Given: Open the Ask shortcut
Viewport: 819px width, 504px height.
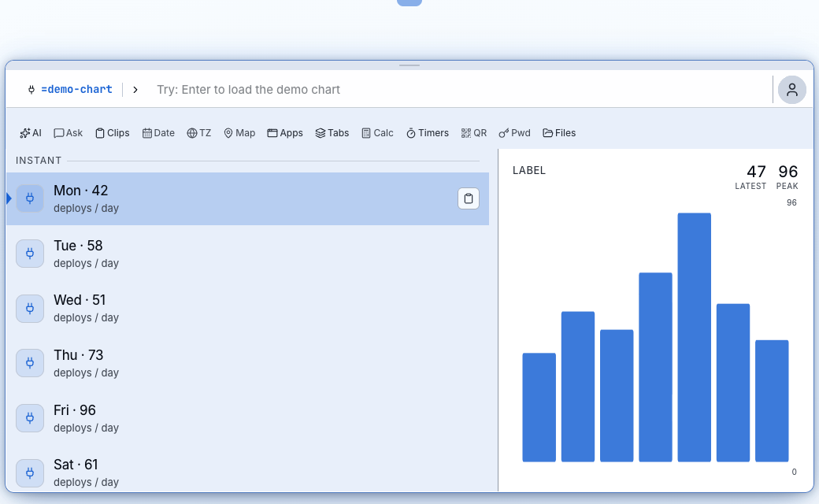Looking at the screenshot, I should (68, 133).
